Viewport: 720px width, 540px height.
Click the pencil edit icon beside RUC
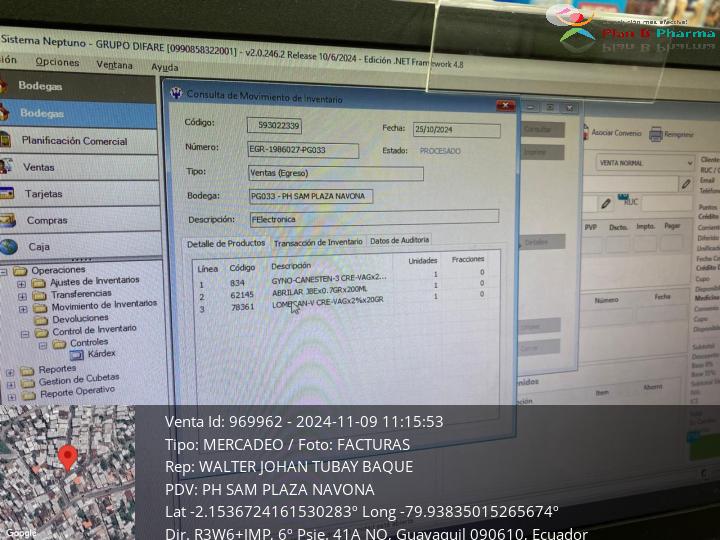coord(606,203)
